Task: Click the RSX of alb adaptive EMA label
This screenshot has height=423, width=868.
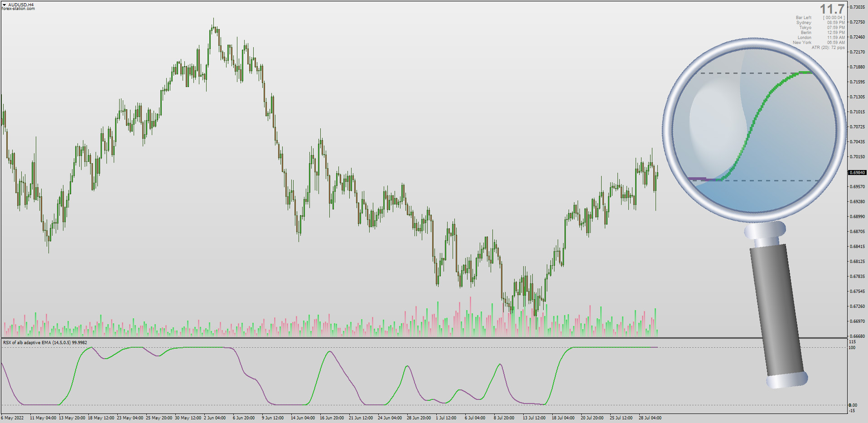Action: click(x=45, y=343)
